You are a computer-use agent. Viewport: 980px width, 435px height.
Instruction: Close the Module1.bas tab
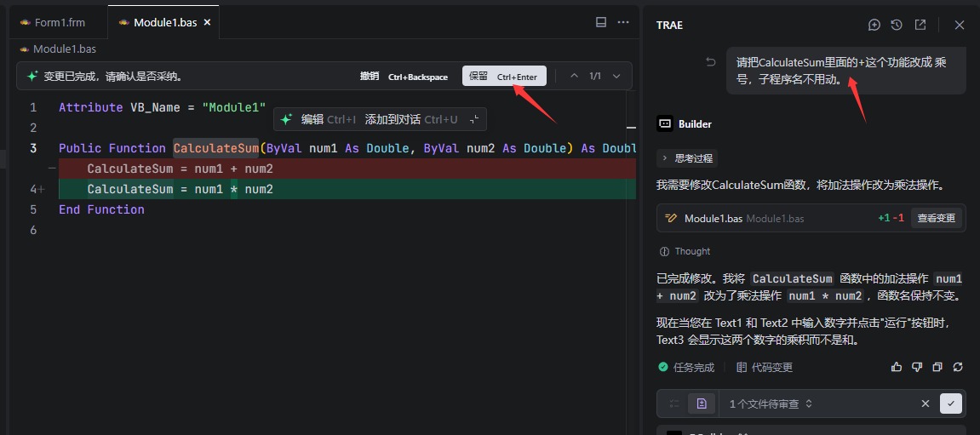(207, 23)
